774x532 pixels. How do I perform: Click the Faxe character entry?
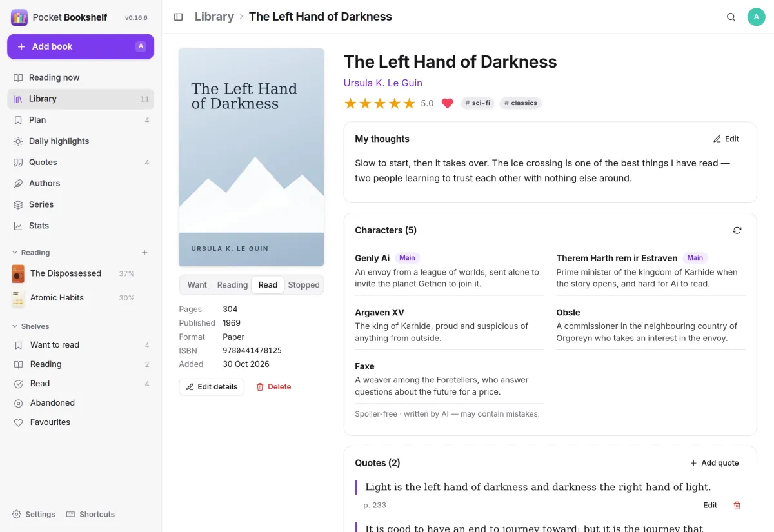pyautogui.click(x=450, y=379)
